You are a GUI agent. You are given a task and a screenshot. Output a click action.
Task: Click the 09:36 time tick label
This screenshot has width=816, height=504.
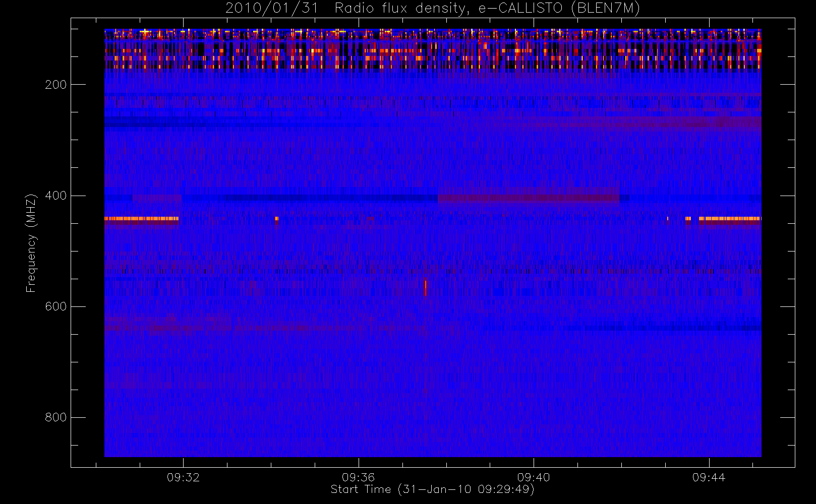click(358, 477)
